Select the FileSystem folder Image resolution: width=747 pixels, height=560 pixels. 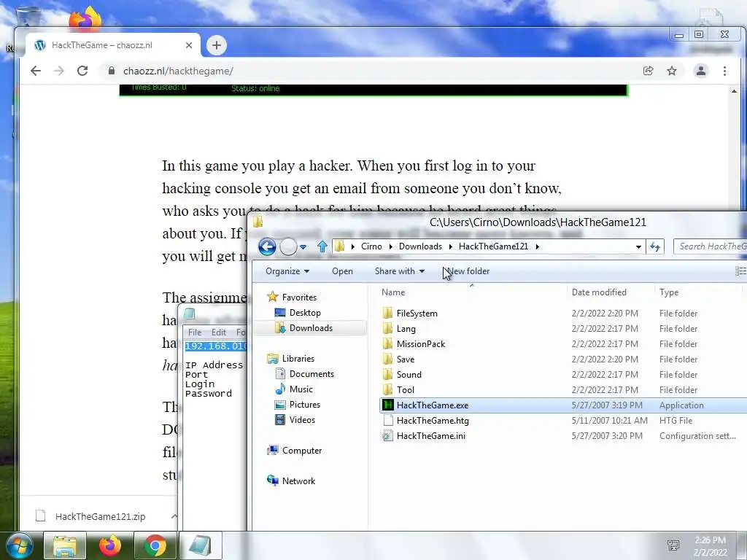417,314
